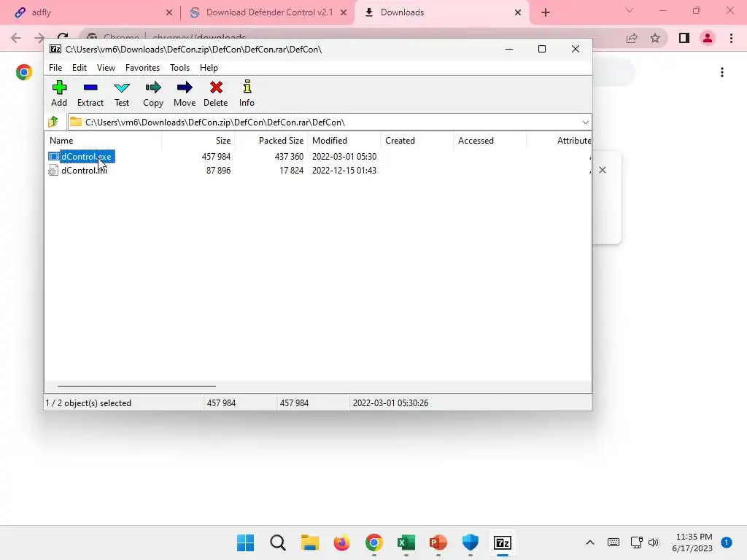
Task: Open taskbar Search
Action: 278,542
